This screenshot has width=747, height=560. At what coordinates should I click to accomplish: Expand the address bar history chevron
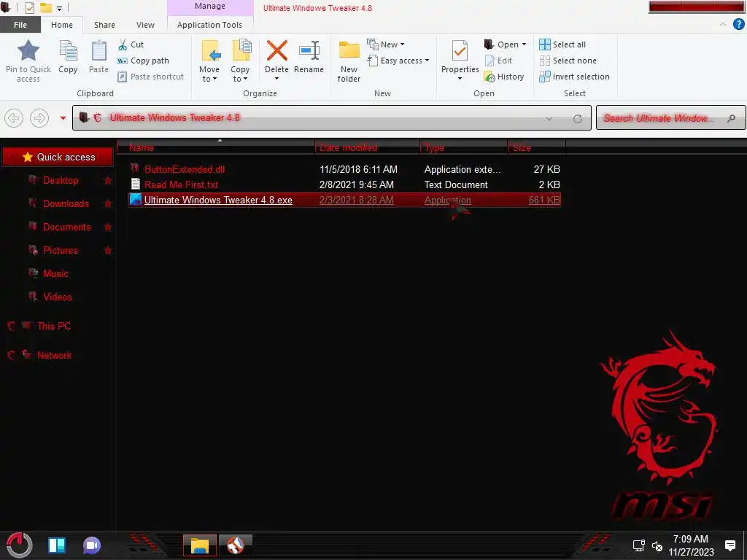[549, 119]
